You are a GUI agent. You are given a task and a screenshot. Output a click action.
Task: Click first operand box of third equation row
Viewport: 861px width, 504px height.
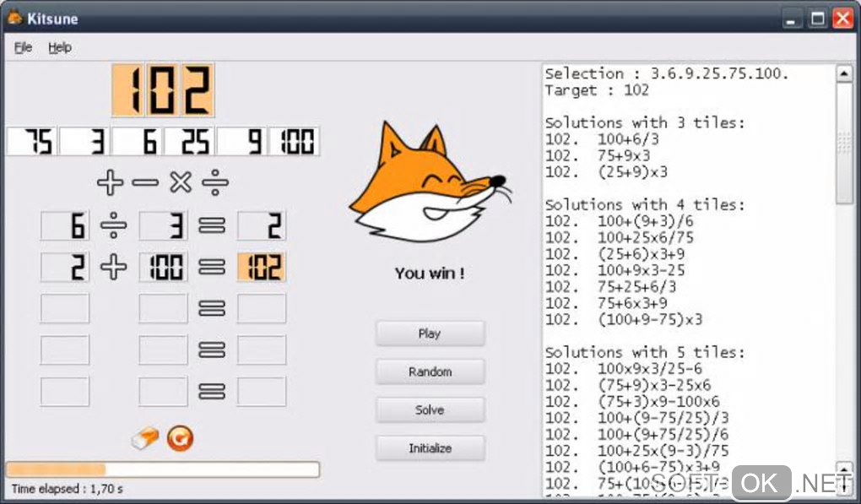click(65, 308)
